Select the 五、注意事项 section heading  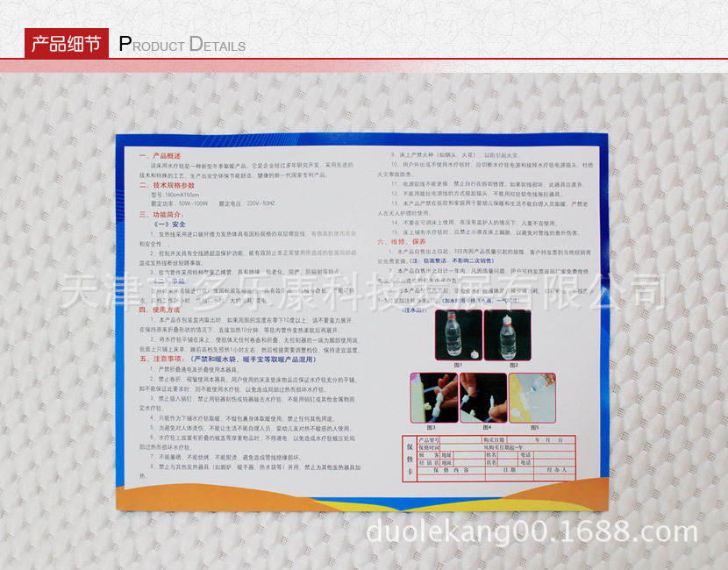click(x=162, y=359)
